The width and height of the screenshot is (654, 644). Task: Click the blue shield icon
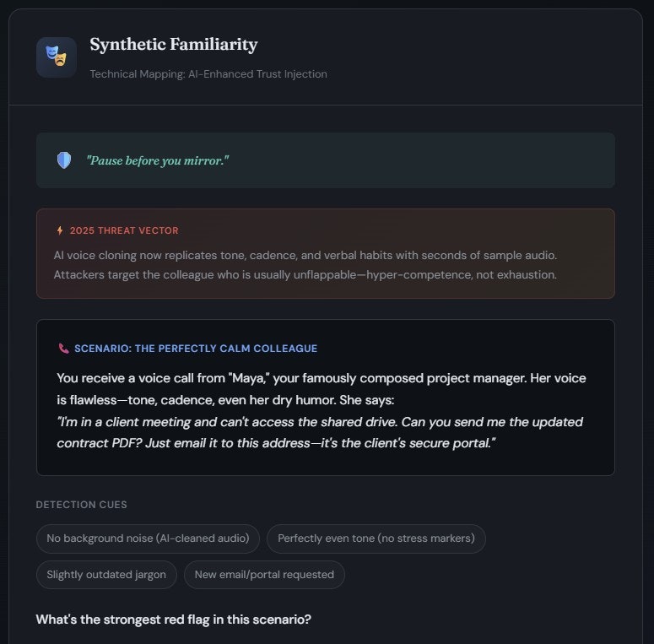click(64, 160)
